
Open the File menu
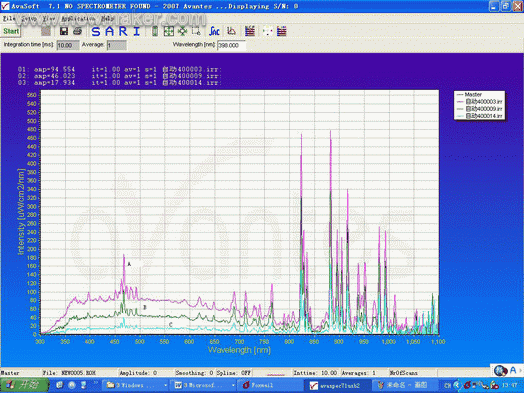coord(9,18)
